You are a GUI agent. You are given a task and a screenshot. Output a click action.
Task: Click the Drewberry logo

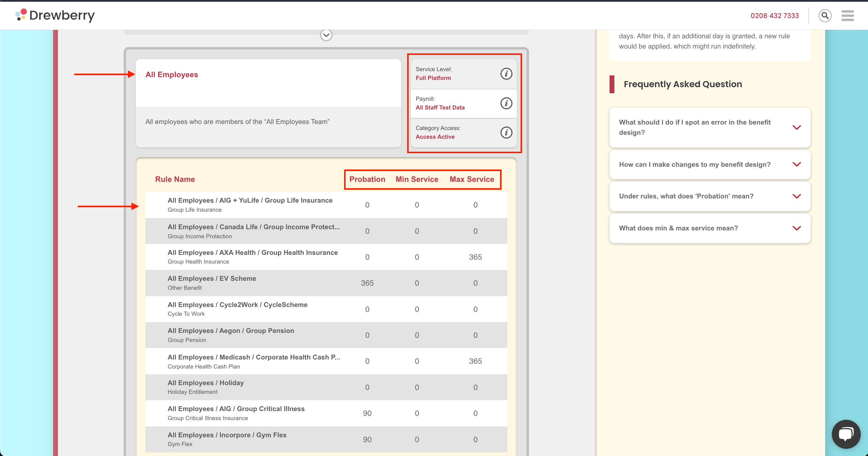55,15
